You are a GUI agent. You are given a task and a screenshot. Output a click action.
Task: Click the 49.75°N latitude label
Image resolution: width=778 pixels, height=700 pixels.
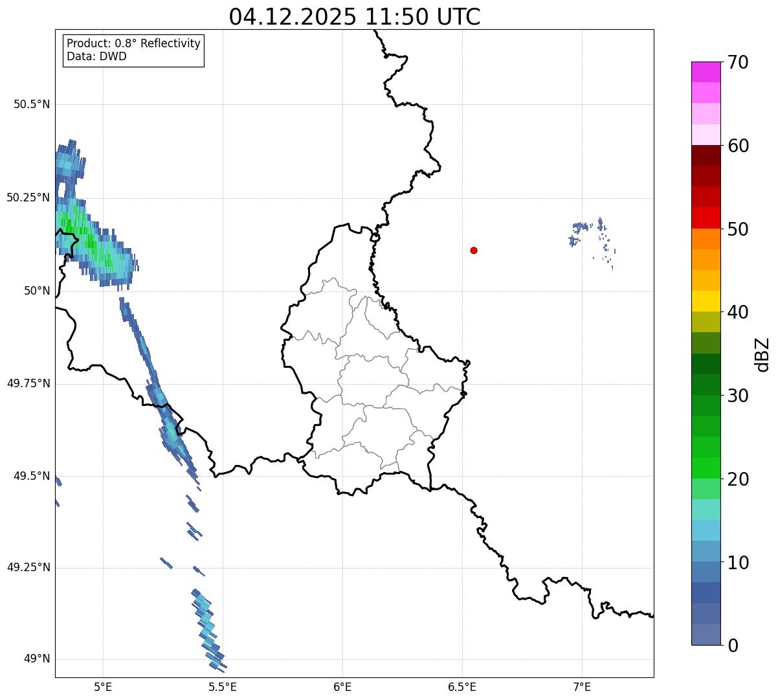(28, 383)
